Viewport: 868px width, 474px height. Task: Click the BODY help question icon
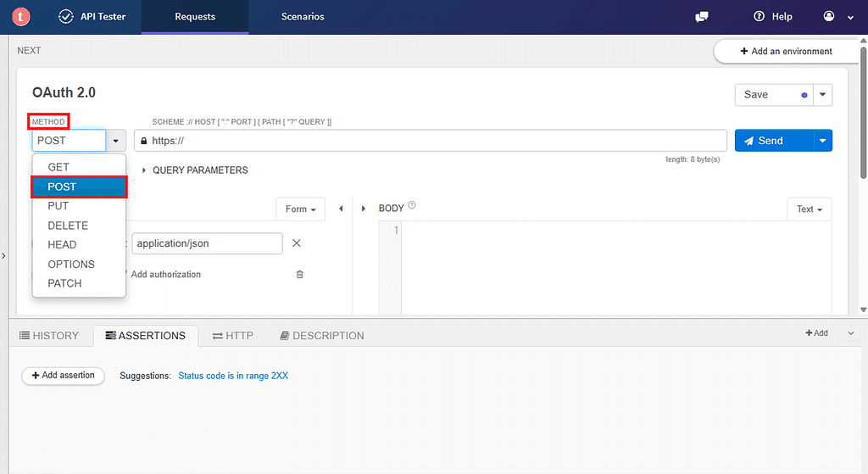(411, 205)
